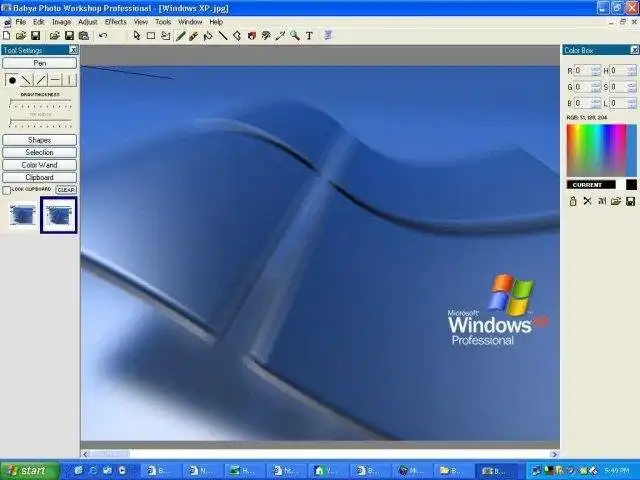Viewport: 640px width, 480px height.
Task: Open the File menu
Action: click(20, 22)
